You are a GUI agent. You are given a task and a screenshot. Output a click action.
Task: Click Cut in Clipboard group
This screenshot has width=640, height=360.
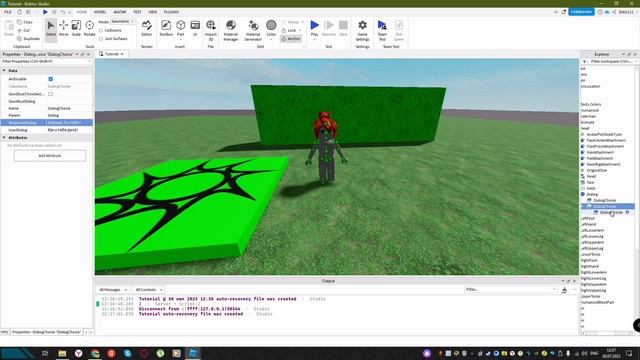[24, 30]
